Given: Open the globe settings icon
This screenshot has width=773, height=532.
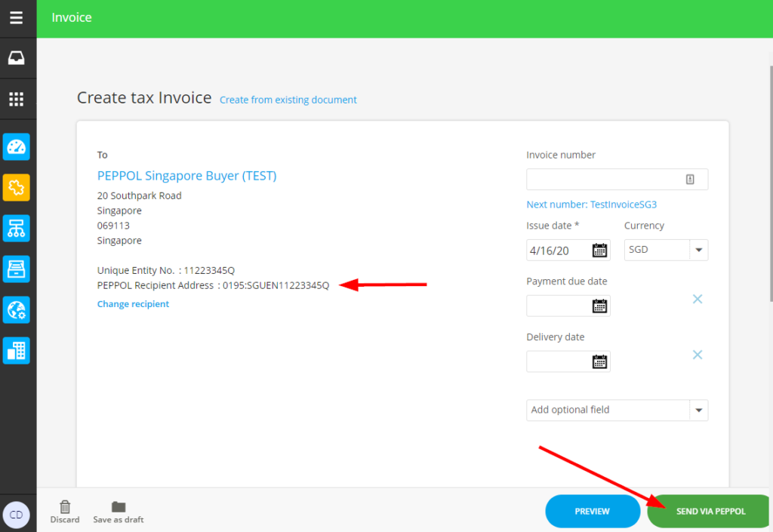Looking at the screenshot, I should (x=17, y=310).
